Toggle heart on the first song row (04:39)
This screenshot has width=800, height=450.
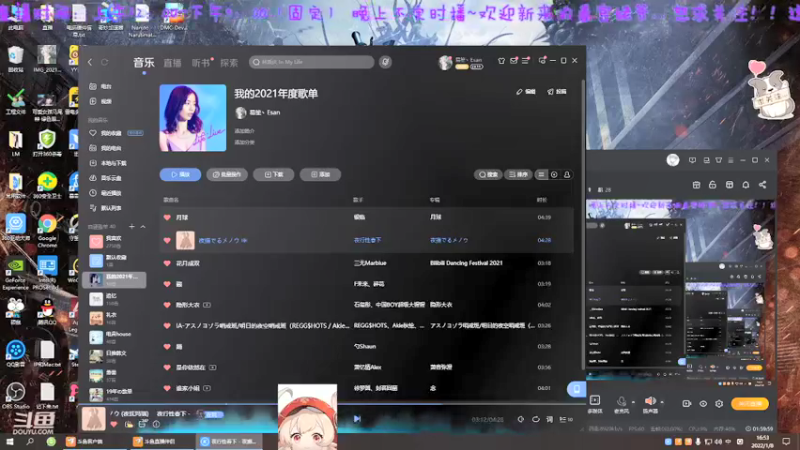click(167, 217)
